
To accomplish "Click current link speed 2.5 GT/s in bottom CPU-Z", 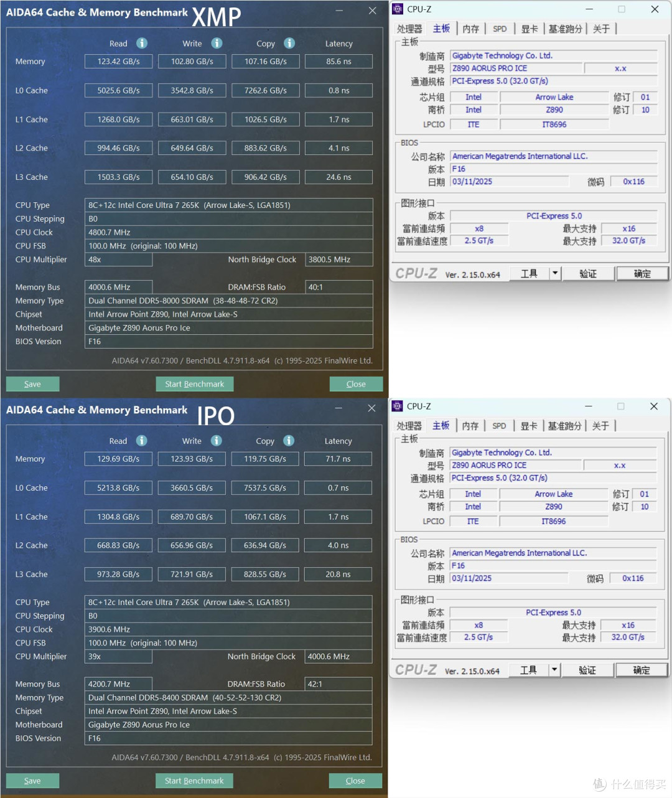I will 478,637.
